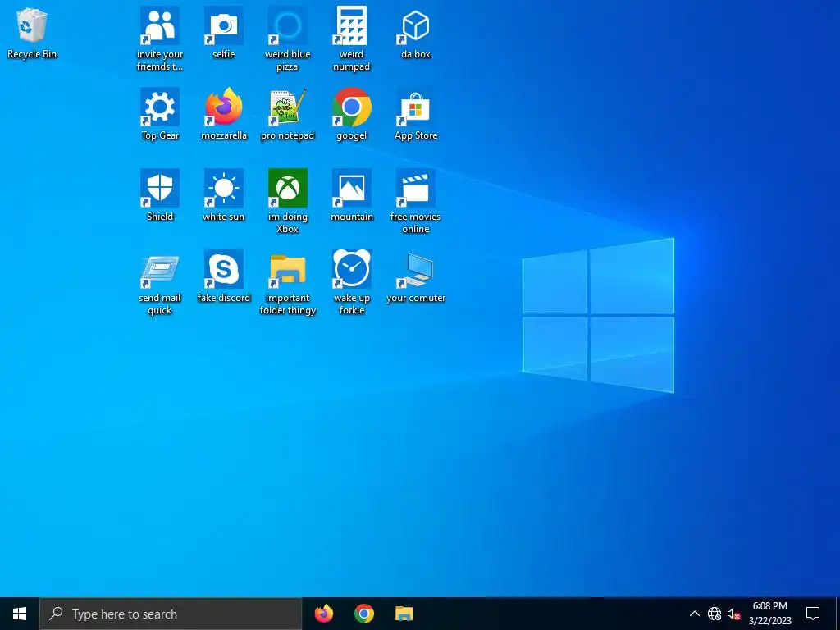
Task: Click the 'send mail quick' shortcut
Action: click(x=160, y=282)
